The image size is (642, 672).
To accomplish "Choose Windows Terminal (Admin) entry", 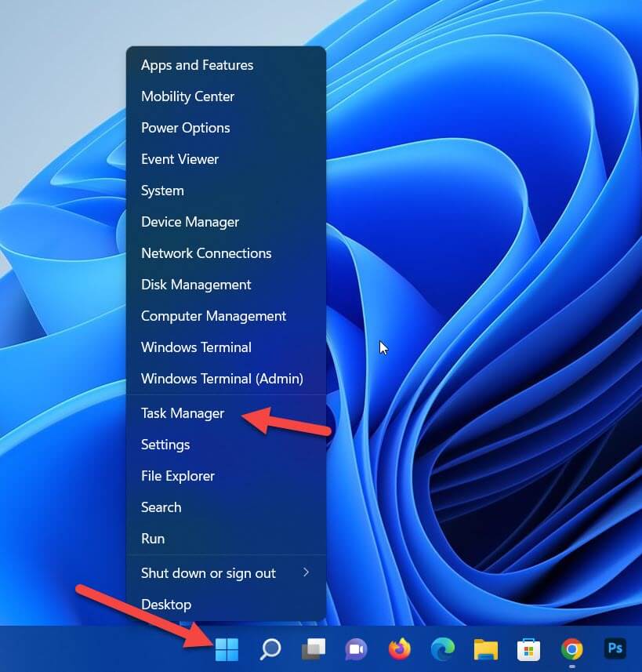I will tap(222, 379).
